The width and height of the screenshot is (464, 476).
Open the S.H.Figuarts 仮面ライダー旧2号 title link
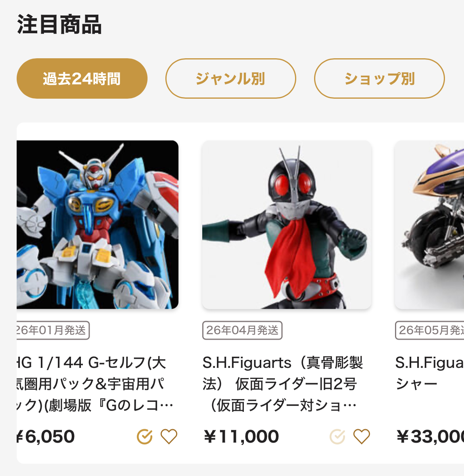click(x=282, y=384)
